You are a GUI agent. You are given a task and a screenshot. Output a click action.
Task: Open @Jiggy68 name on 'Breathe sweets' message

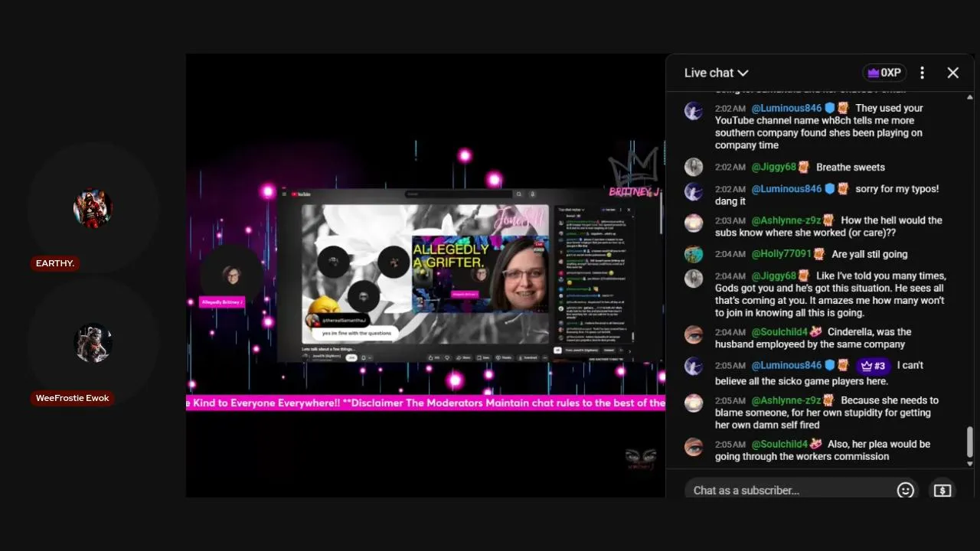pyautogui.click(x=774, y=167)
